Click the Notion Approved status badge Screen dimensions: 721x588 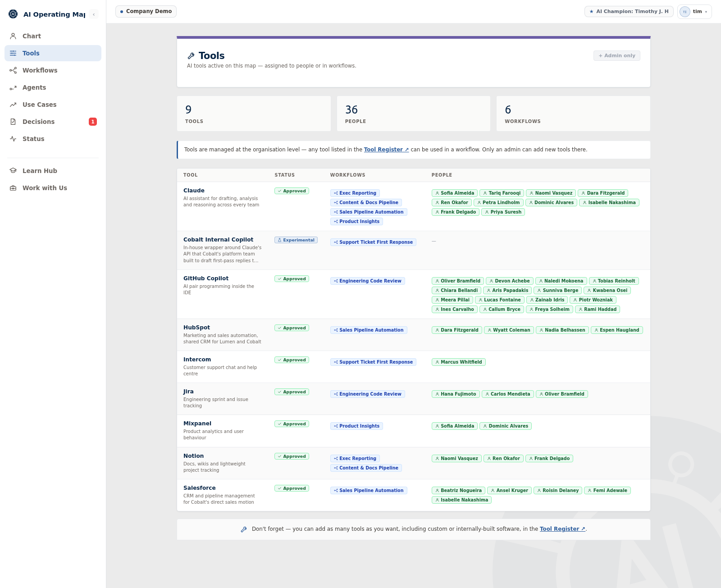[x=292, y=456]
